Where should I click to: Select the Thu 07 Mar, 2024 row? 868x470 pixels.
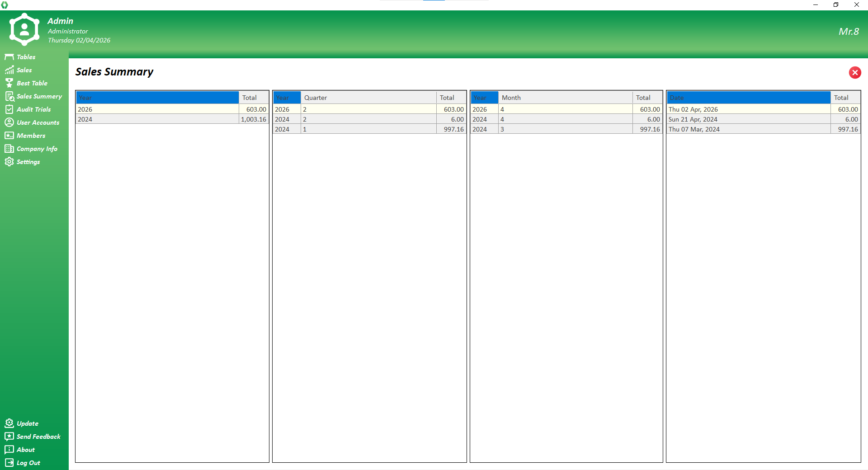[748, 129]
